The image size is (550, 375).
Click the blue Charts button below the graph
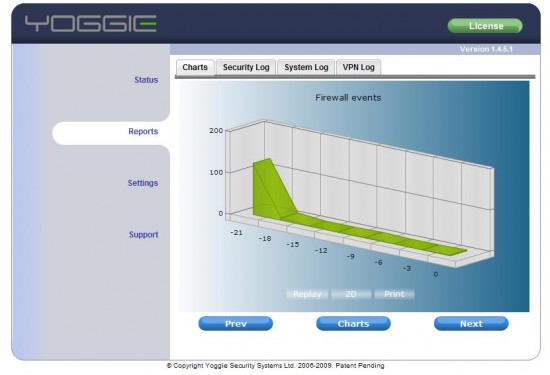point(353,323)
